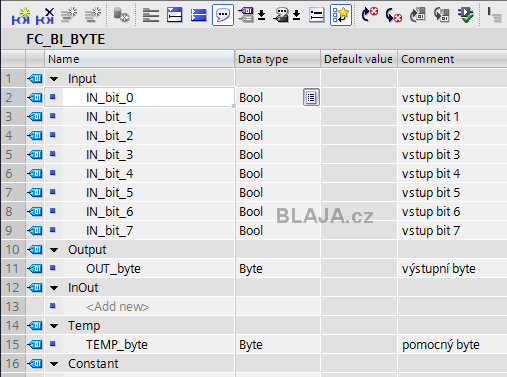Click the grayed database cylinder toolbar icon

[121, 15]
